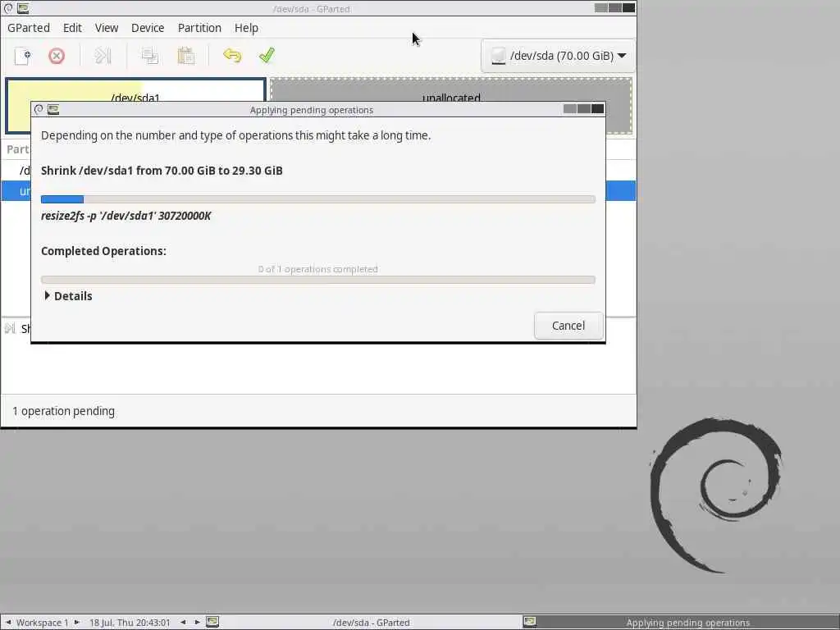Image resolution: width=840 pixels, height=630 pixels.
Task: Click the previous window arrow in the taskbar
Action: pos(183,622)
